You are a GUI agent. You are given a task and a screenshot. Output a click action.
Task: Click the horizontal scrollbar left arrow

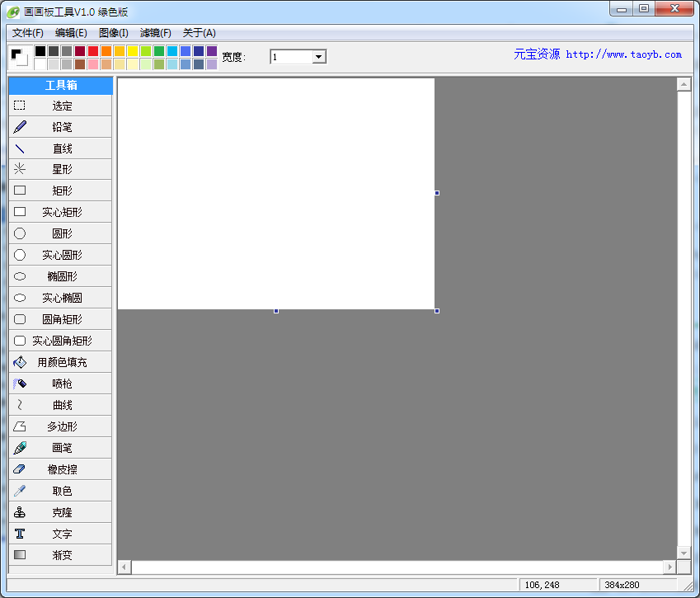pos(124,567)
